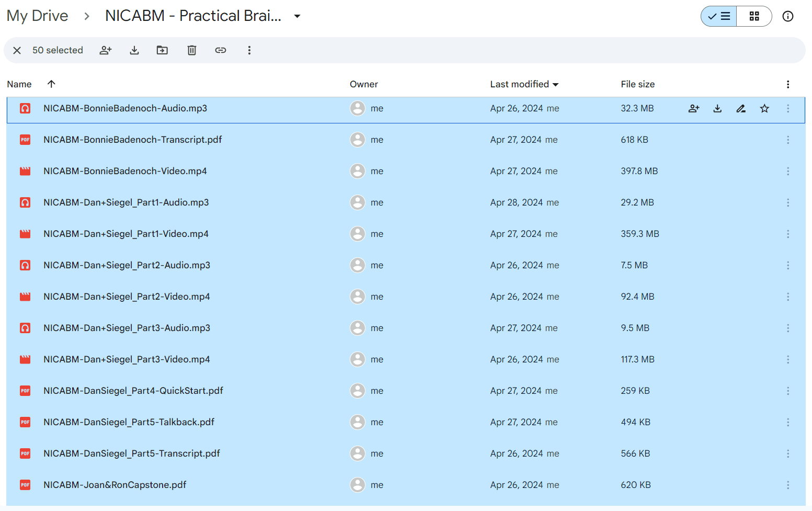Viewport: 812px width, 511px height.
Task: Open more actions for DanSiegel_Part5-Talkback.pdf
Action: tap(788, 422)
